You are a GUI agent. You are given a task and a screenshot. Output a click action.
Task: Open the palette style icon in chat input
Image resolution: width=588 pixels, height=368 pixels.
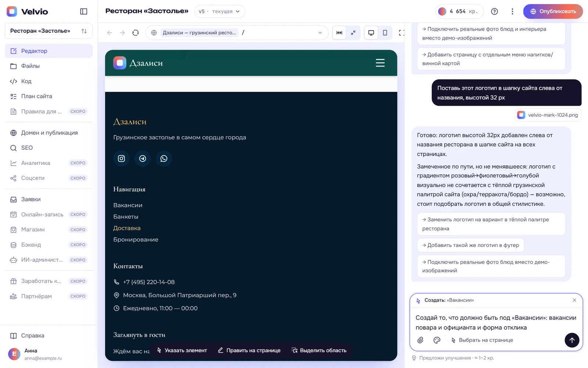pos(437,340)
